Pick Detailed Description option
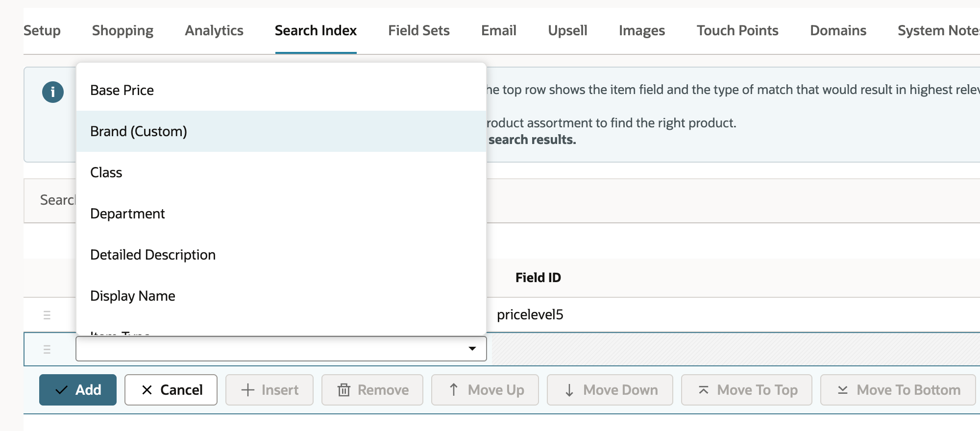Viewport: 980px width, 431px height. (x=281, y=255)
